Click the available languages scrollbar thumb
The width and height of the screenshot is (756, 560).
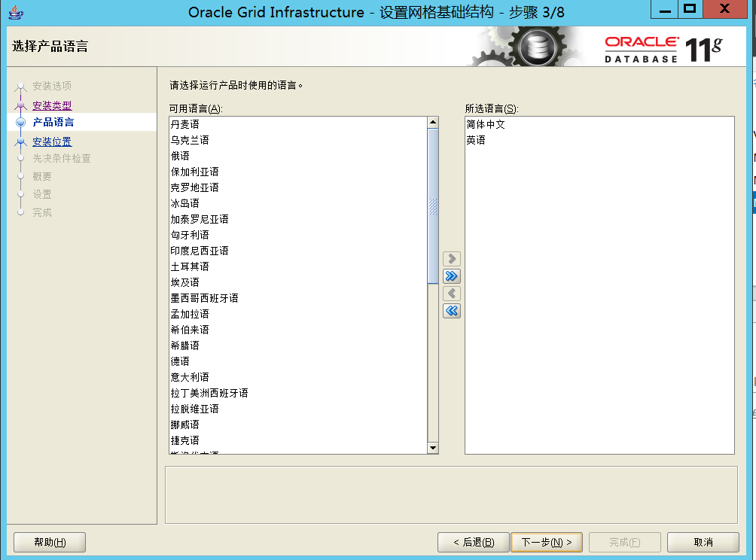click(432, 206)
